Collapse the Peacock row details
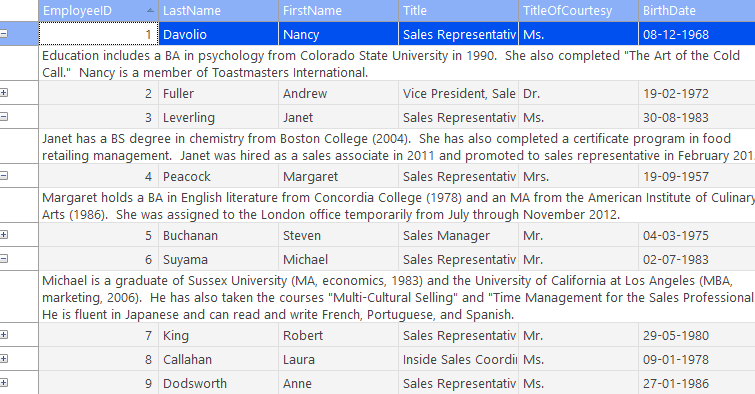This screenshot has width=755, height=394. pos(4,176)
